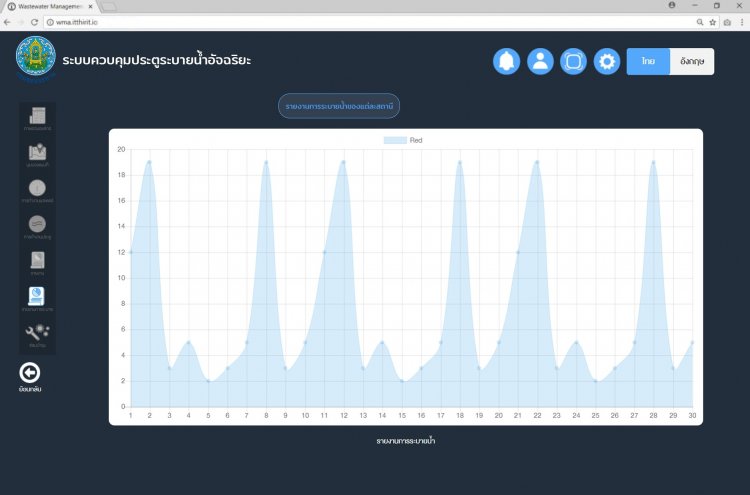The image size is (750, 495).
Task: Click the chart peak point at day 8
Action: click(x=266, y=162)
